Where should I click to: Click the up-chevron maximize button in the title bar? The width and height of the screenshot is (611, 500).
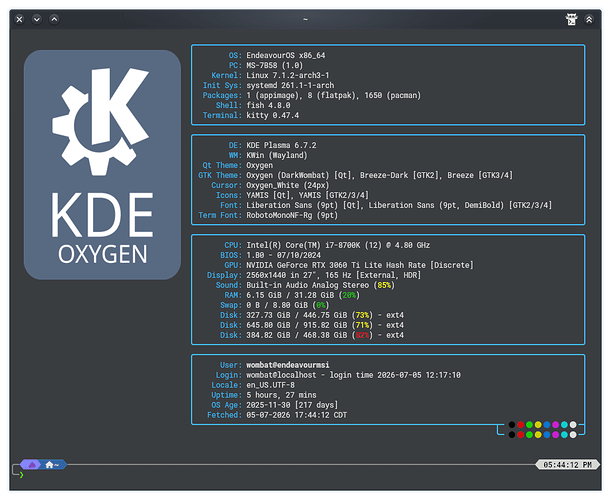(54, 19)
